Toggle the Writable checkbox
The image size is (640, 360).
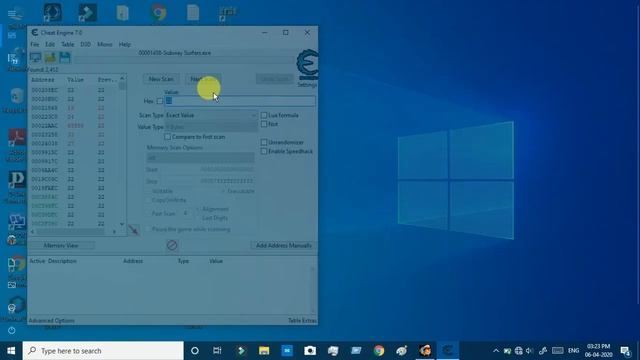[x=149, y=191]
